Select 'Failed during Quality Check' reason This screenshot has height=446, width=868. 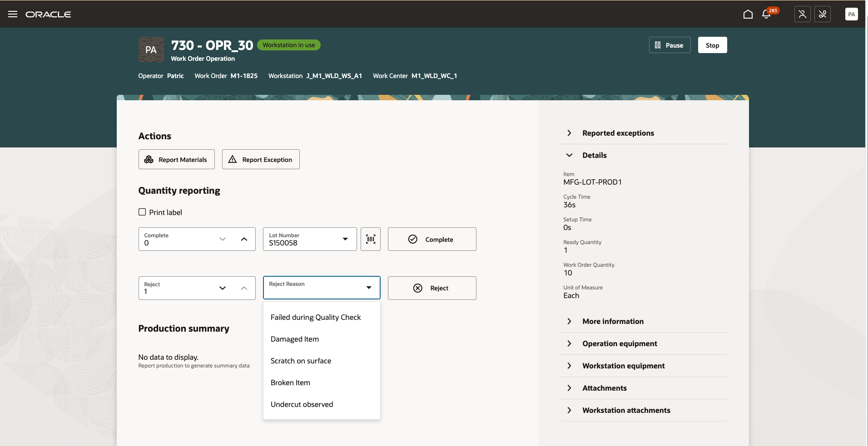tap(322, 317)
